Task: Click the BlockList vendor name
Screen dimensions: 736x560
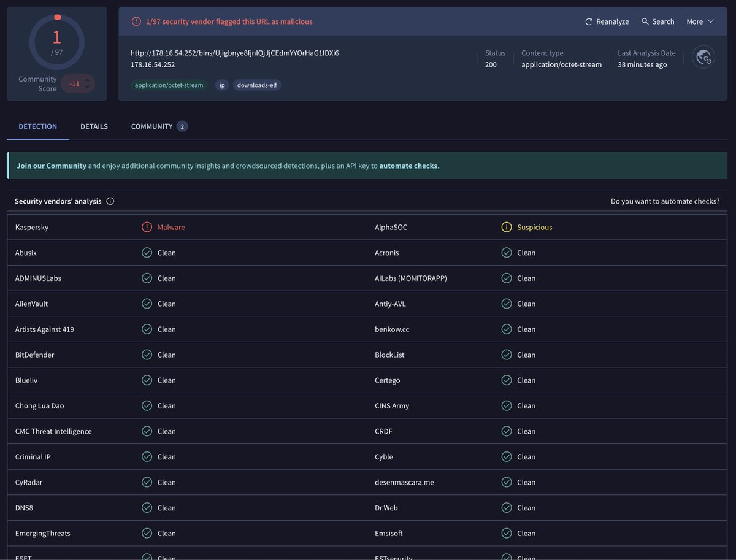Action: coord(389,355)
